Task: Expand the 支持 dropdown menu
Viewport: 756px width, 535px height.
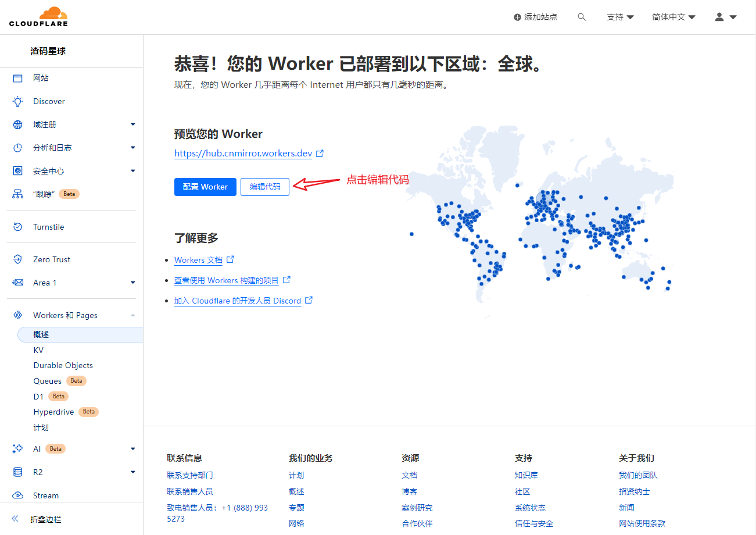Action: click(x=620, y=17)
